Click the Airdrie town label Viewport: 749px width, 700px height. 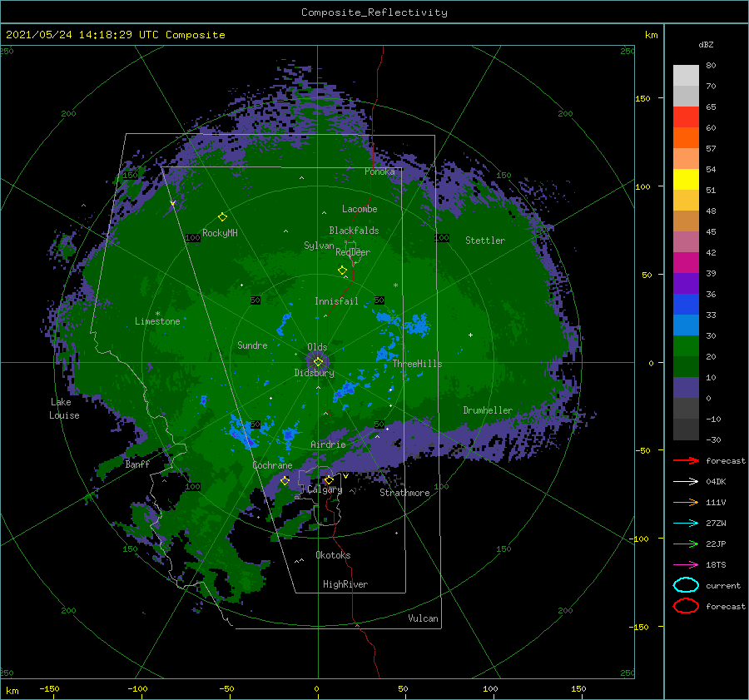[328, 444]
